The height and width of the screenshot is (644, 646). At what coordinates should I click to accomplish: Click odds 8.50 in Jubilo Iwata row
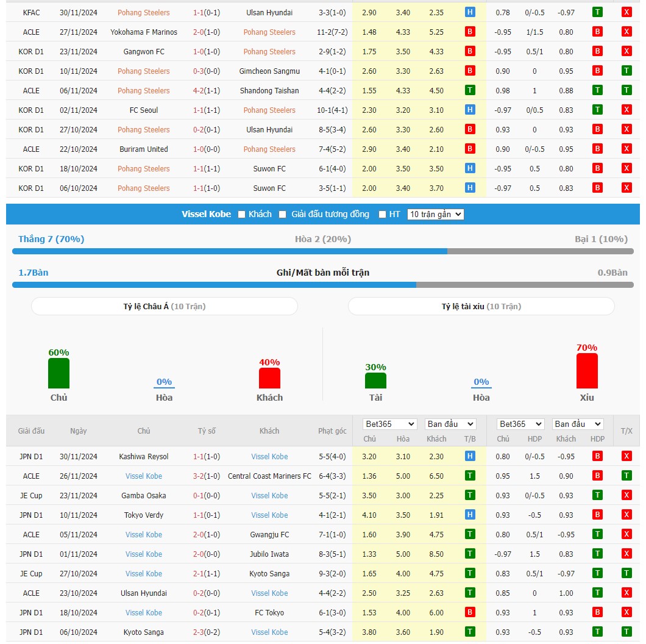pos(436,554)
